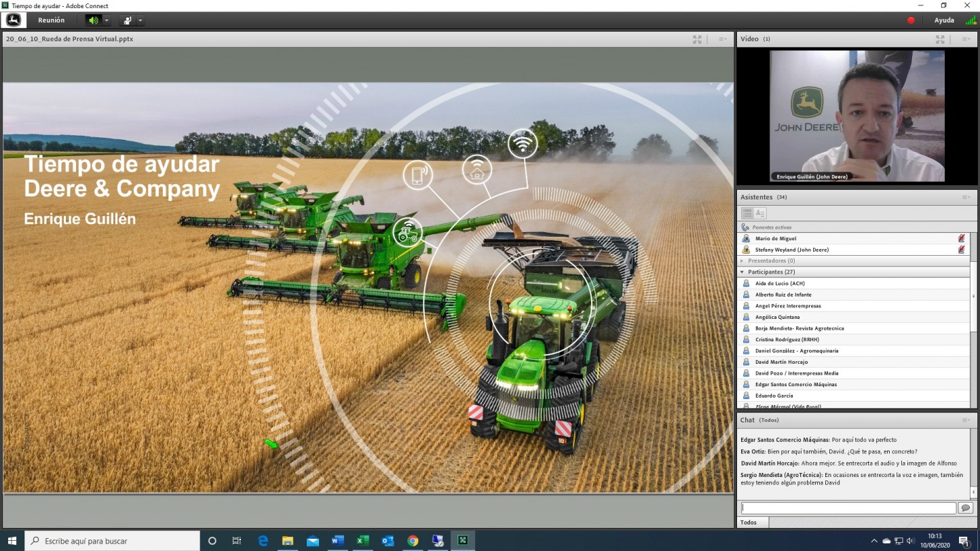The image size is (980, 551).
Task: Select participant Angel Pérez Interempresas
Action: click(x=854, y=306)
